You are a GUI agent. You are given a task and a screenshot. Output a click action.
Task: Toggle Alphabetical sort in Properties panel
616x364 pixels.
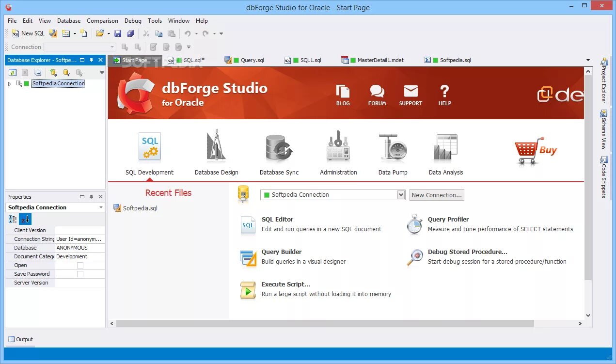[25, 219]
